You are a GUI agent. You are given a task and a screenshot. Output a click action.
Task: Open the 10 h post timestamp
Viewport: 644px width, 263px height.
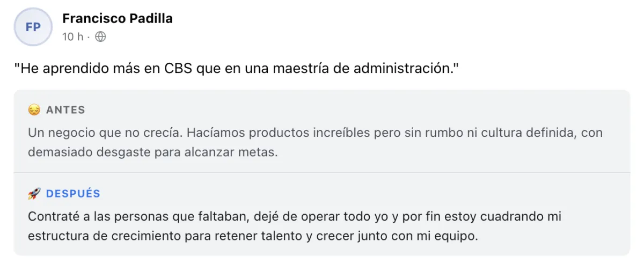72,37
